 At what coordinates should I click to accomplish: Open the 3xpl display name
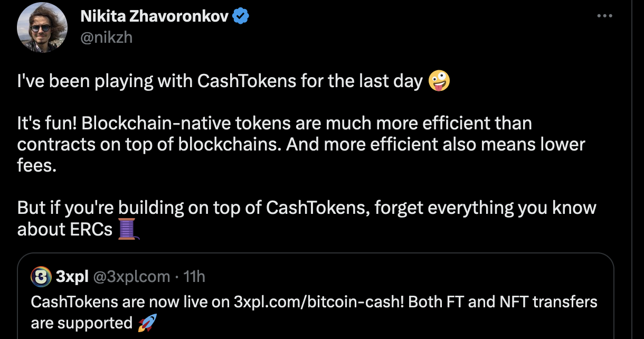pos(72,276)
